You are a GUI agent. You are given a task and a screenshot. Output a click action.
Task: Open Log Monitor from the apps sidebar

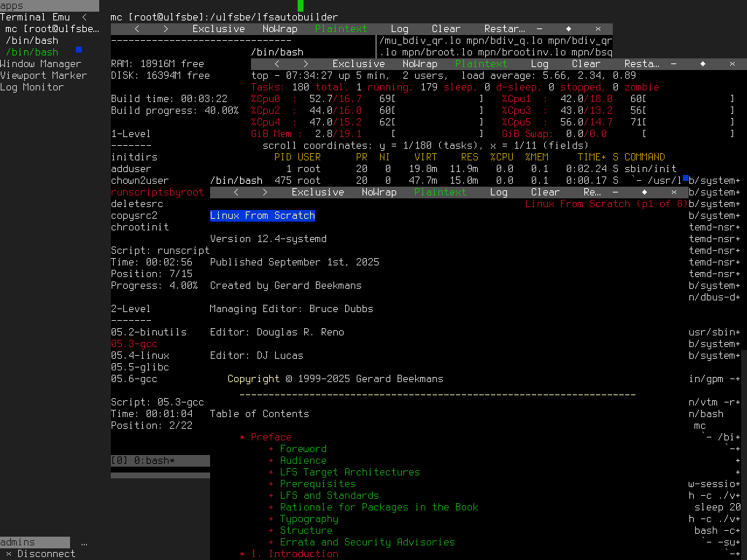pos(32,87)
